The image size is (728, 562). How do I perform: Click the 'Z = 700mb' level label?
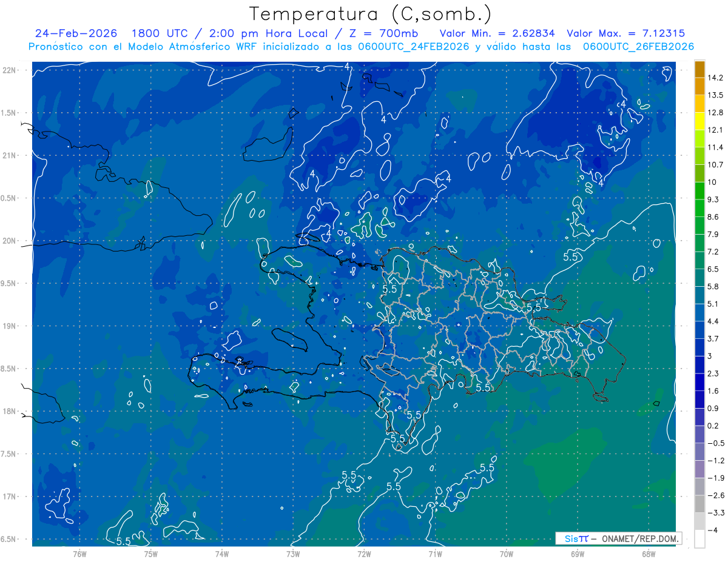pyautogui.click(x=383, y=33)
